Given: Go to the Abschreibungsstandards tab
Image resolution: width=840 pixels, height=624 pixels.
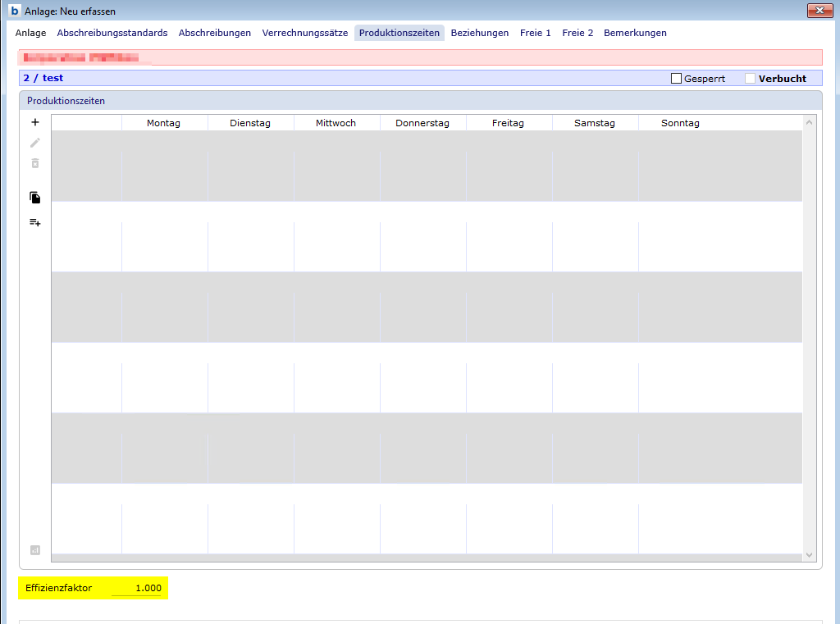Looking at the screenshot, I should click(x=112, y=33).
